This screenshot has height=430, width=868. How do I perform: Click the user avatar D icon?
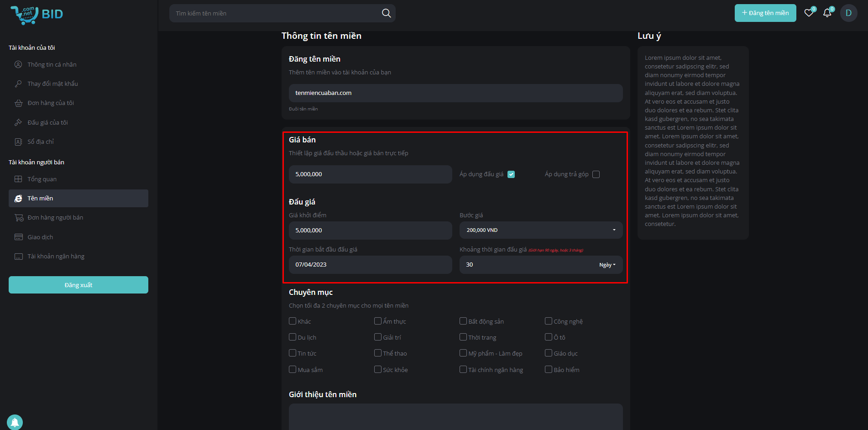pos(848,13)
